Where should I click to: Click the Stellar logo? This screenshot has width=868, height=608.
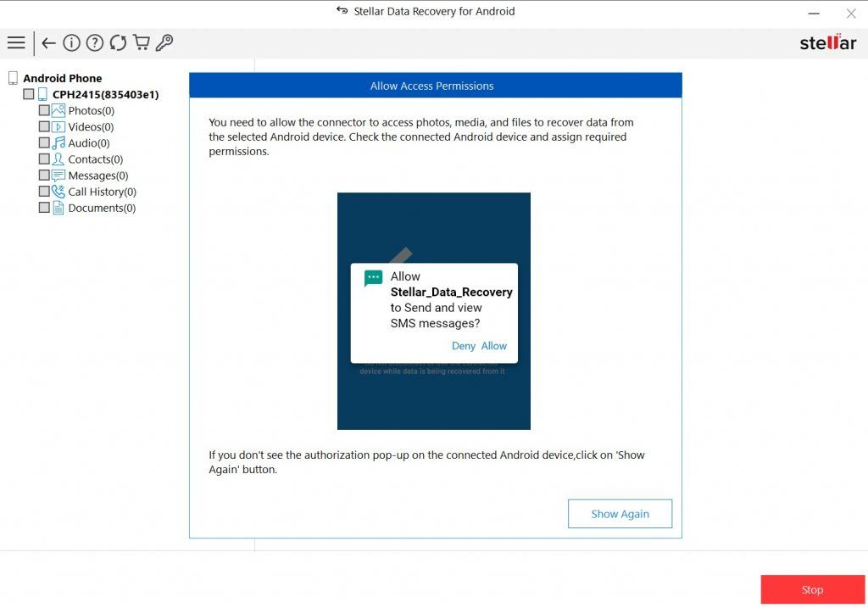(x=827, y=42)
